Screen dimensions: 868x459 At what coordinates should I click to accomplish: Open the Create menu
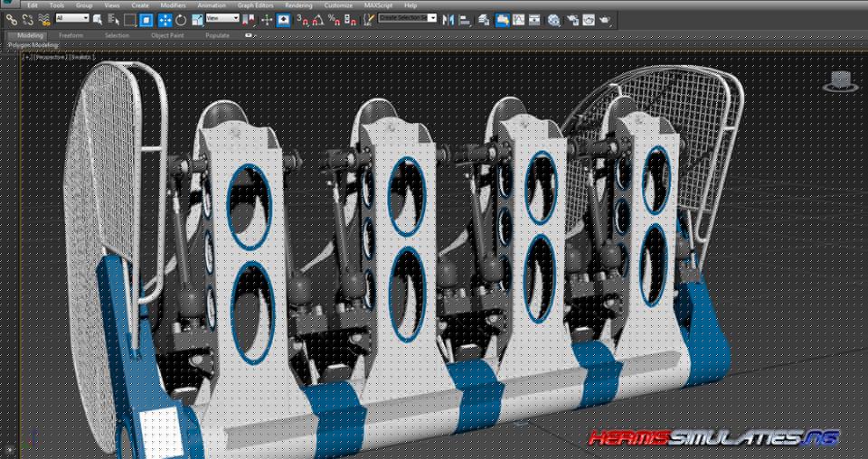(140, 5)
